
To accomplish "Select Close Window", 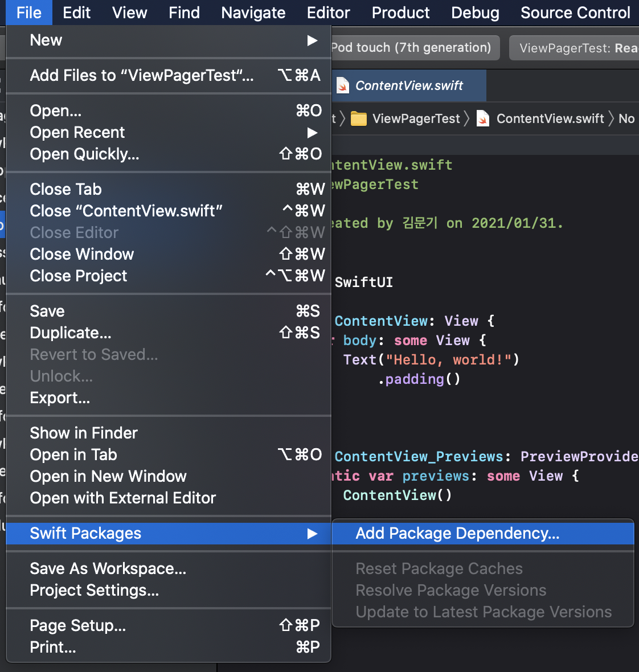I will pyautogui.click(x=169, y=254).
